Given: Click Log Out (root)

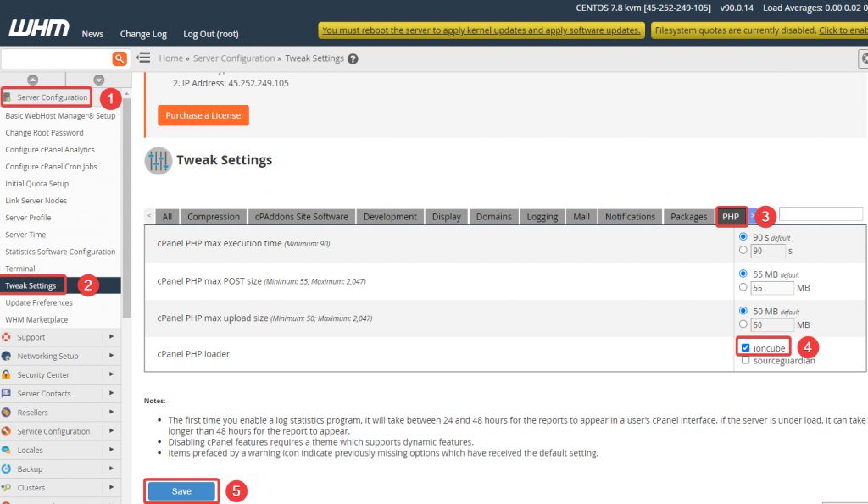Looking at the screenshot, I should tap(211, 34).
